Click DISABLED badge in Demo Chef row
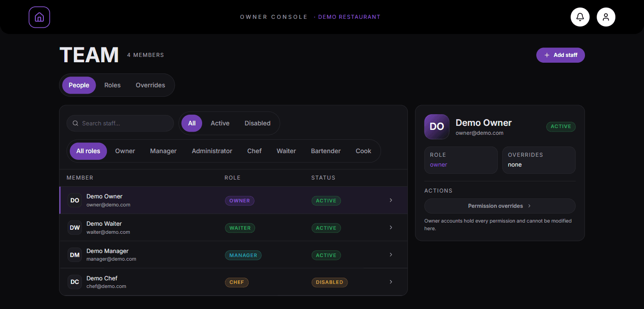Image resolution: width=644 pixels, height=309 pixels. pos(330,282)
